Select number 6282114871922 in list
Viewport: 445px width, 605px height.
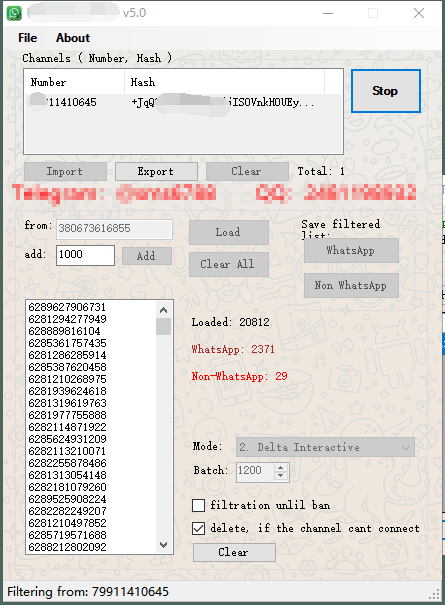pyautogui.click(x=67, y=427)
